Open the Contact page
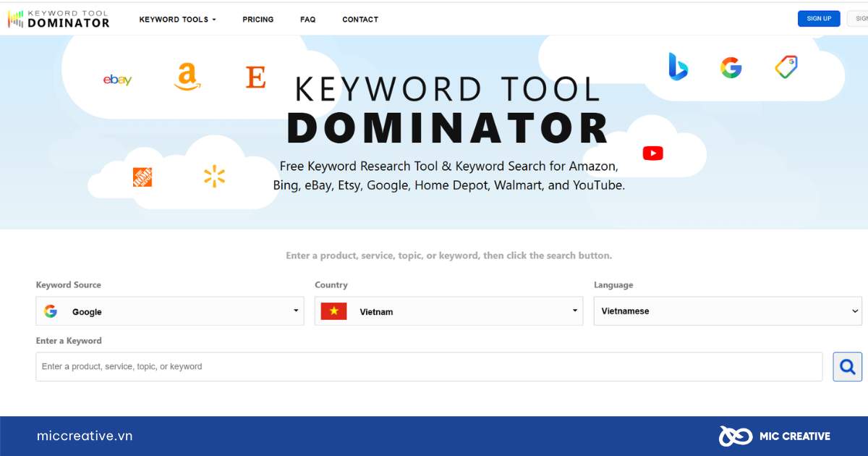 point(360,20)
